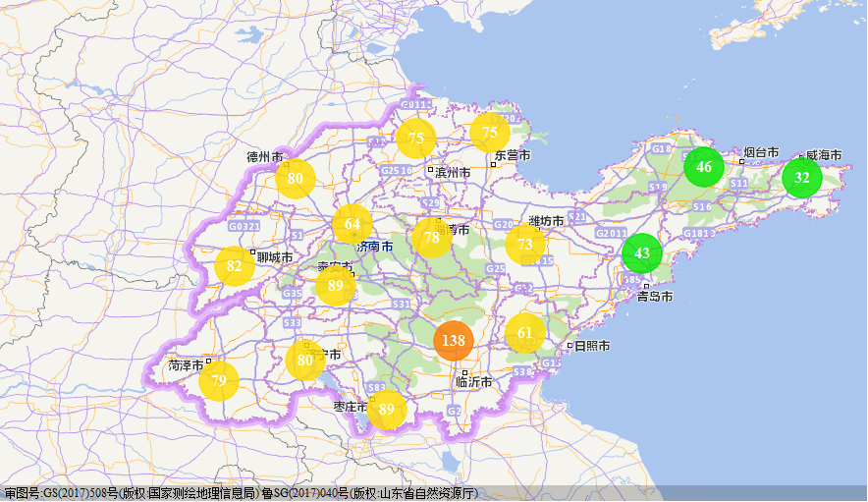The height and width of the screenshot is (502, 868).
Task: Click the 烟台市 city label
Action: [761, 152]
